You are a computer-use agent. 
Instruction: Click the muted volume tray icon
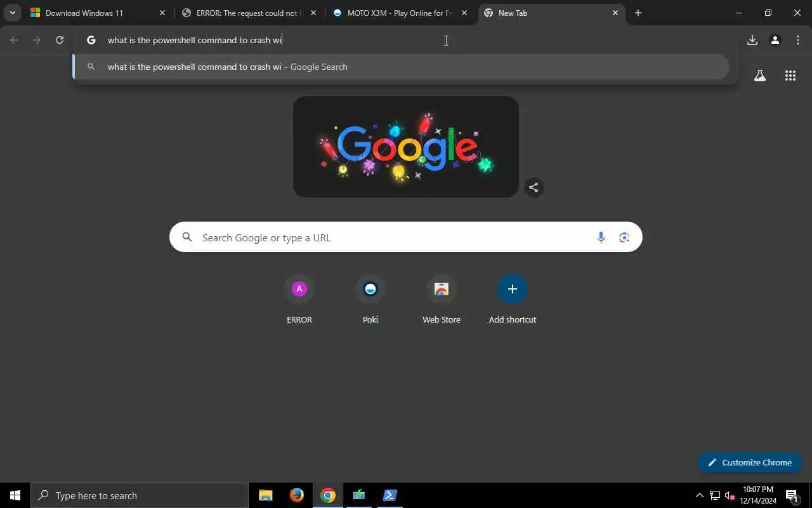(x=730, y=495)
